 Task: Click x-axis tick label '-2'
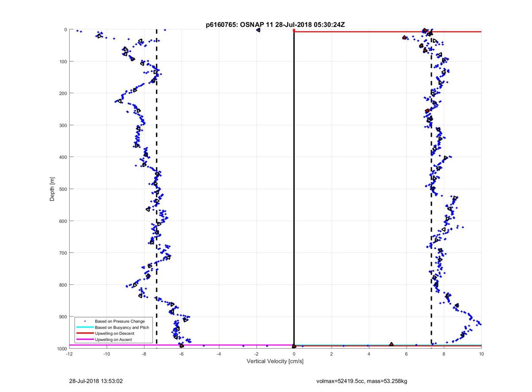[x=256, y=354]
